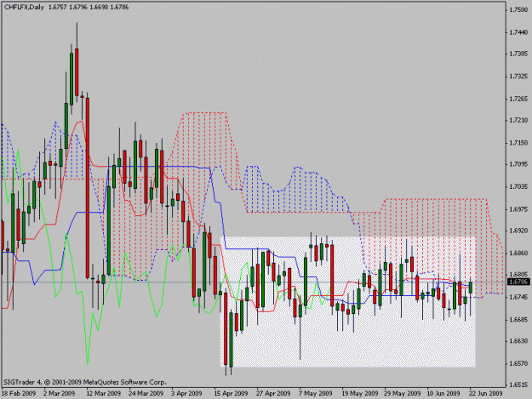Screen dimensions: 532x399
Task: Click the 18 Feb 2009 date label
Action: pyautogui.click(x=19, y=393)
